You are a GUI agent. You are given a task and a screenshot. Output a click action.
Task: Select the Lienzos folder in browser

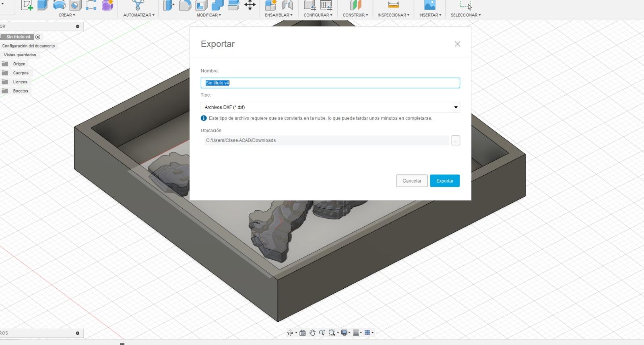click(x=20, y=82)
